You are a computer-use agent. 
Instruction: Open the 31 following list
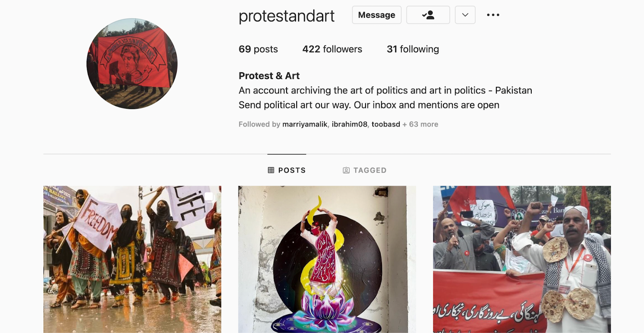(413, 49)
